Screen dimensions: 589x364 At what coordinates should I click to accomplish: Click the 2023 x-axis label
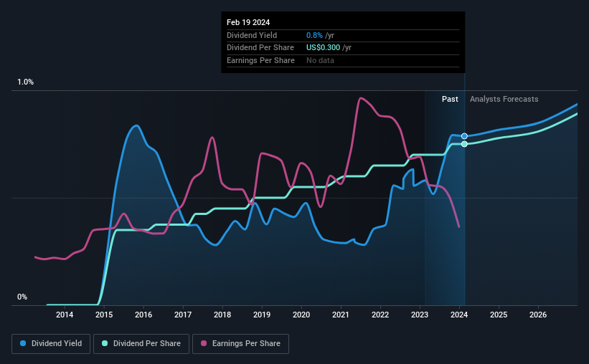pyautogui.click(x=420, y=315)
